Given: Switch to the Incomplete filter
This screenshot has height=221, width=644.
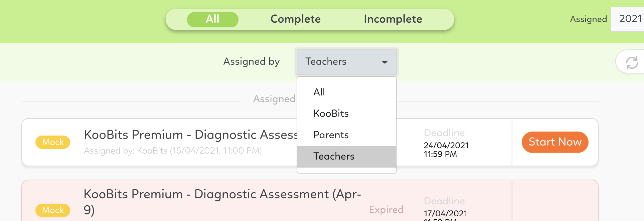Looking at the screenshot, I should [393, 19].
